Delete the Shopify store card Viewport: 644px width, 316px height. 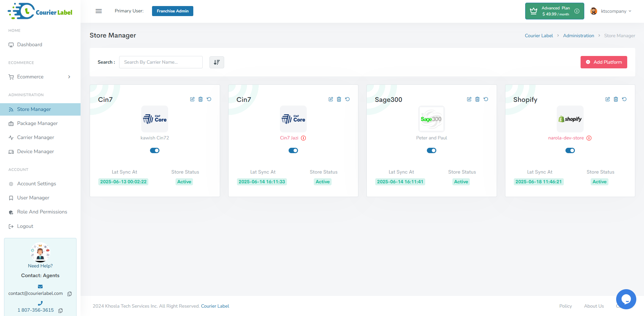click(616, 99)
